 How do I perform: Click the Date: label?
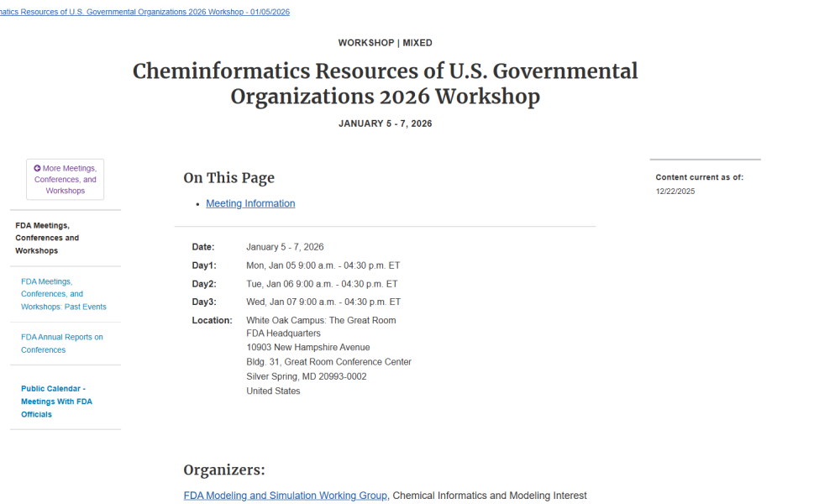203,247
